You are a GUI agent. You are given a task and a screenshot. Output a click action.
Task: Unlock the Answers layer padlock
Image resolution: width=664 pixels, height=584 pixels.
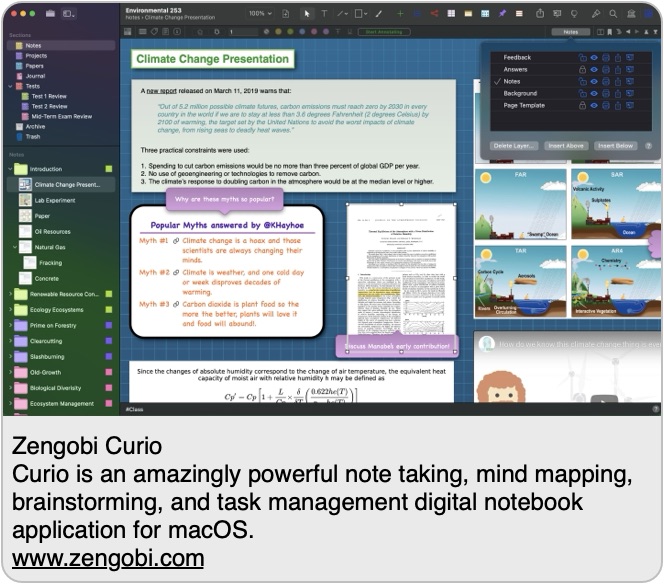coord(582,70)
